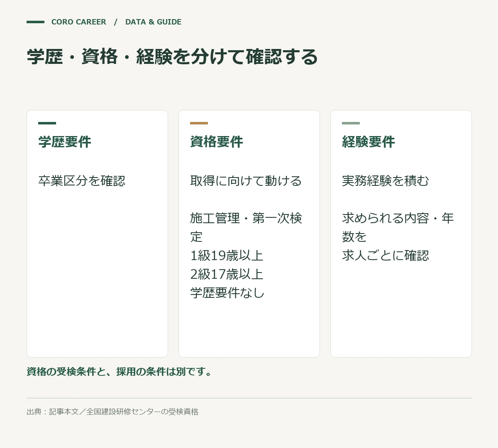Viewport: 498px width, 448px height.
Task: Click the line 1級19歳以上
Action: tap(227, 256)
